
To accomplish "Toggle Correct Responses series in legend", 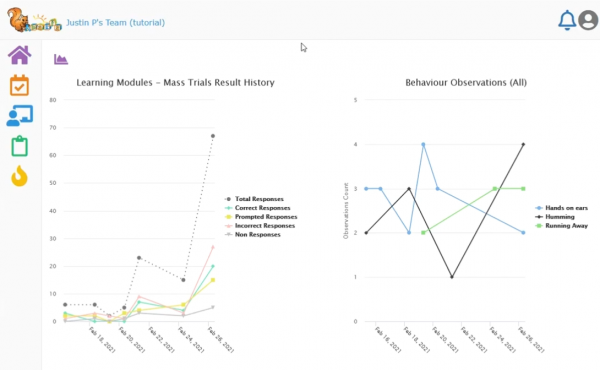I will (258, 208).
